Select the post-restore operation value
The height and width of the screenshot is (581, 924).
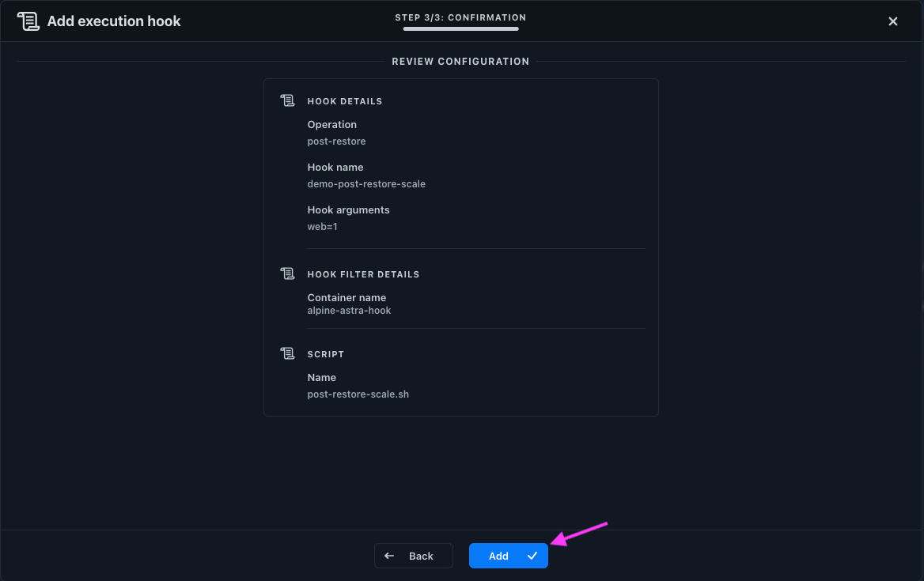pos(336,141)
